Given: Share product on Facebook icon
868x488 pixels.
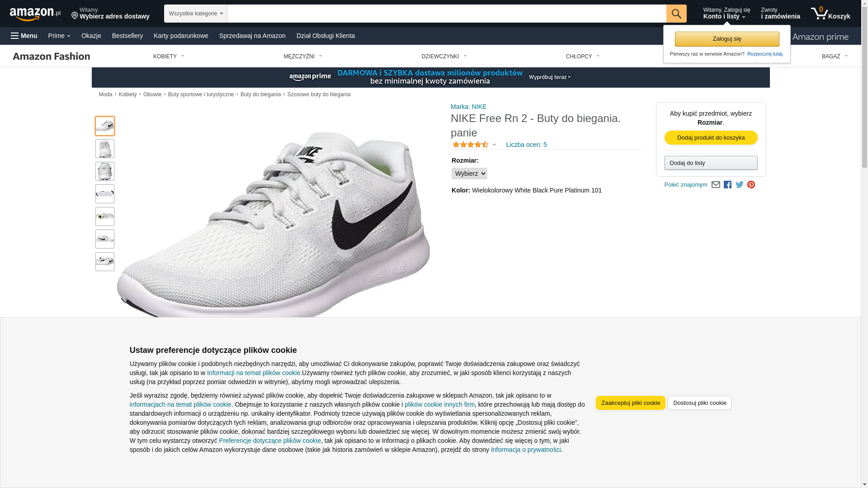Looking at the screenshot, I should coord(727,185).
